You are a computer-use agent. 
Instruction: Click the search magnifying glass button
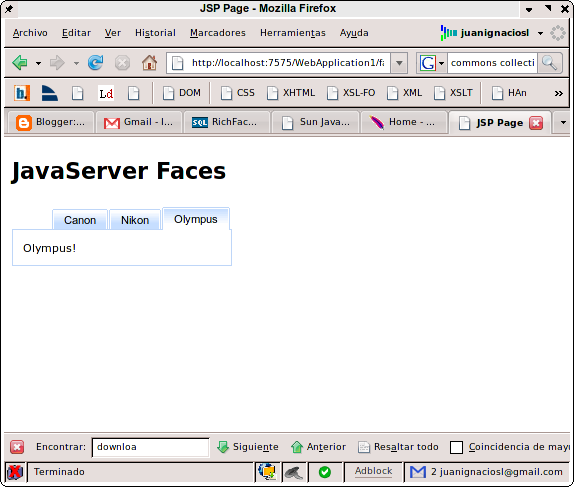[x=549, y=63]
